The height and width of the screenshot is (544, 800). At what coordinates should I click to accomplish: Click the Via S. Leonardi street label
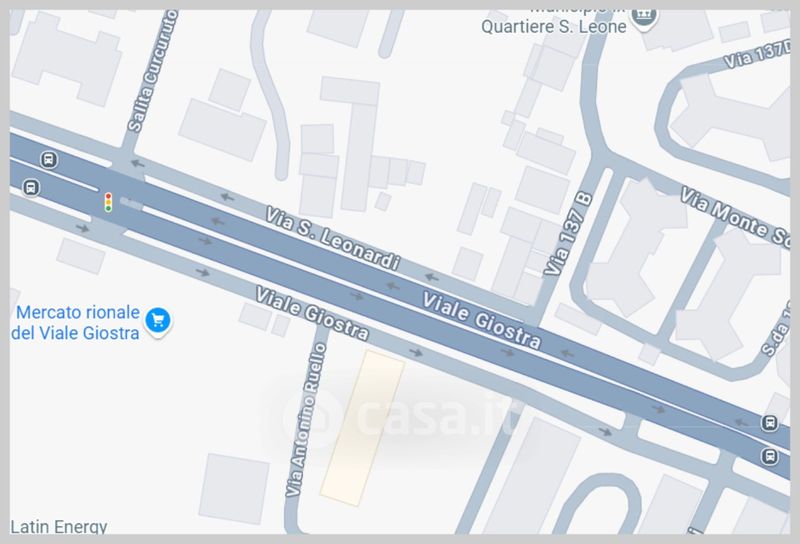(332, 238)
